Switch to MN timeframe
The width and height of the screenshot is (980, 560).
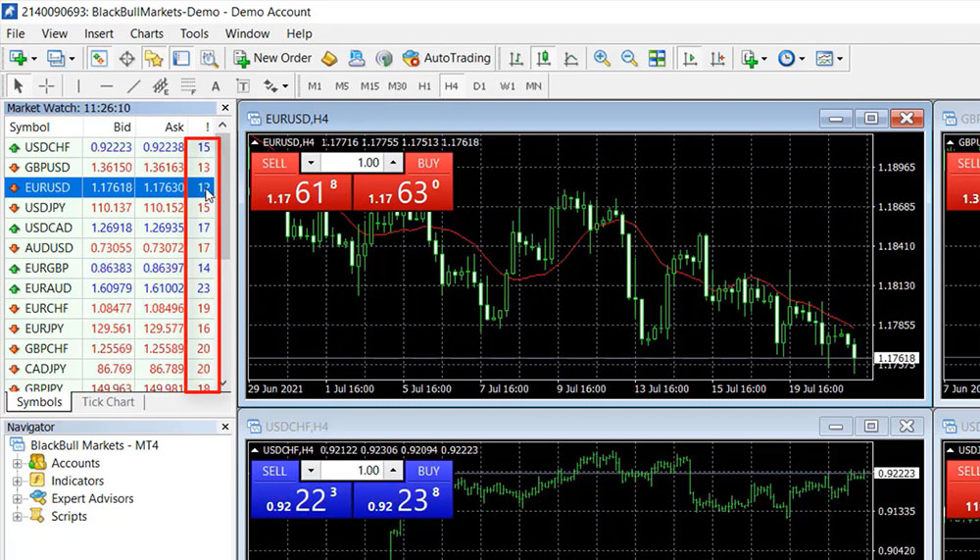(534, 85)
